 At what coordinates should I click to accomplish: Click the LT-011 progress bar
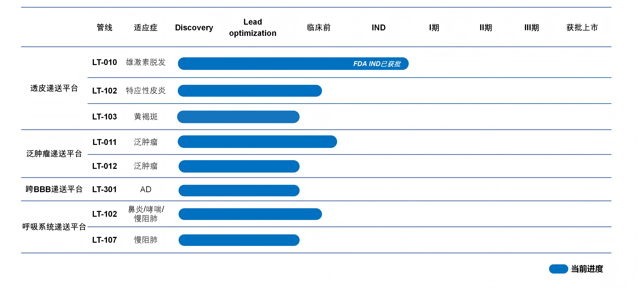257,142
